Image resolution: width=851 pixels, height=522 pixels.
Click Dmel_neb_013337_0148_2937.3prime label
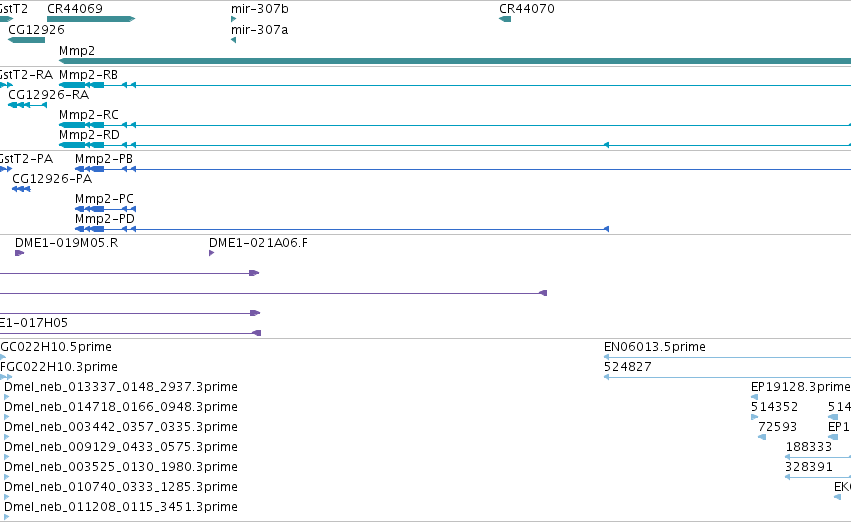120,387
